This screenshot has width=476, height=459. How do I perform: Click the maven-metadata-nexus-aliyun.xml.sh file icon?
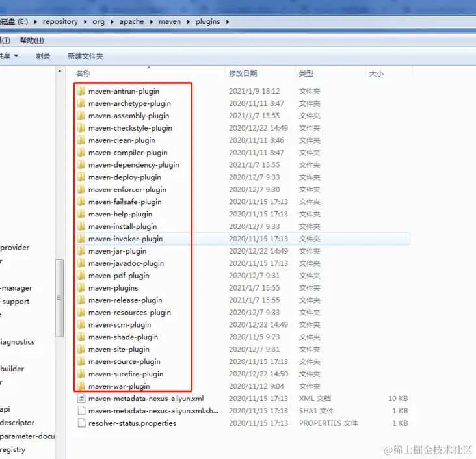point(81,411)
